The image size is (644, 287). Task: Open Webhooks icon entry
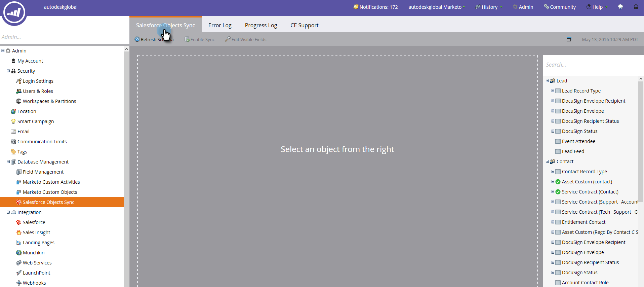[19, 283]
